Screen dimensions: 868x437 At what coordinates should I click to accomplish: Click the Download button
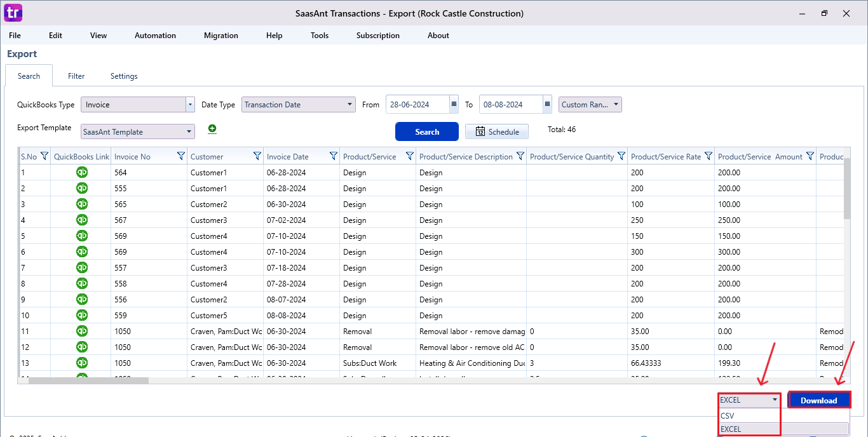818,400
